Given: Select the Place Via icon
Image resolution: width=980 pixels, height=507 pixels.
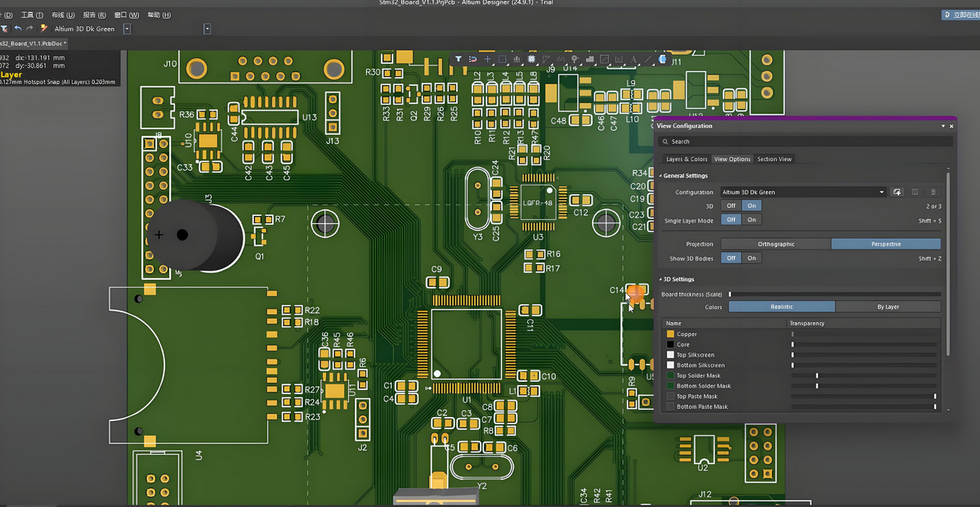Looking at the screenshot, I should pos(575,59).
